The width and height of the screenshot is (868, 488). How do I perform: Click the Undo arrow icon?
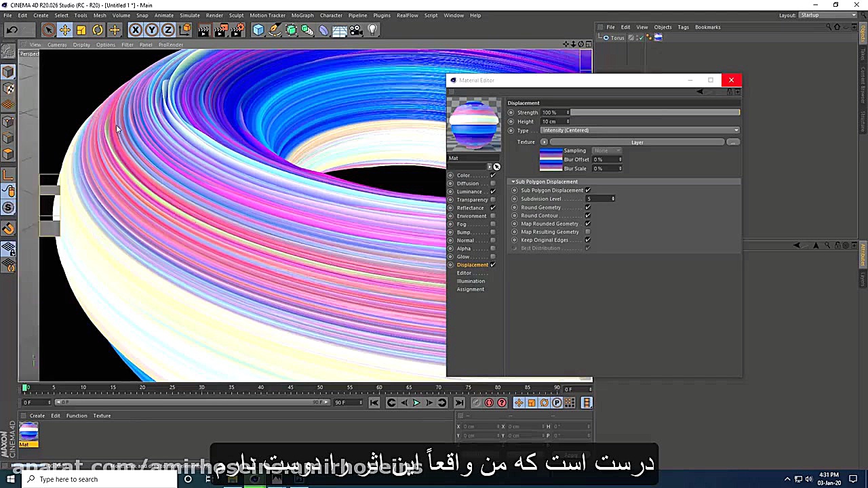tap(12, 29)
